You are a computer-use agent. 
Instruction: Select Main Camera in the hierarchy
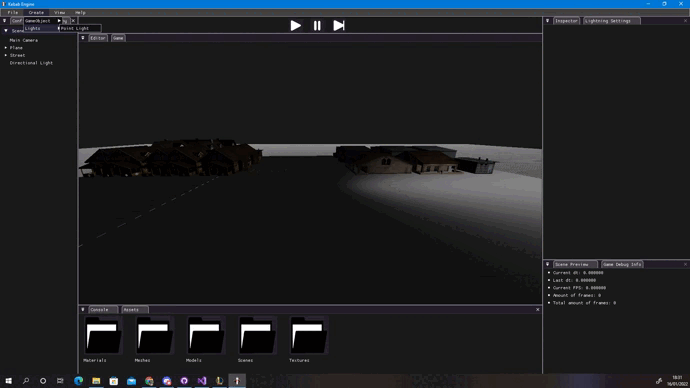click(x=24, y=40)
